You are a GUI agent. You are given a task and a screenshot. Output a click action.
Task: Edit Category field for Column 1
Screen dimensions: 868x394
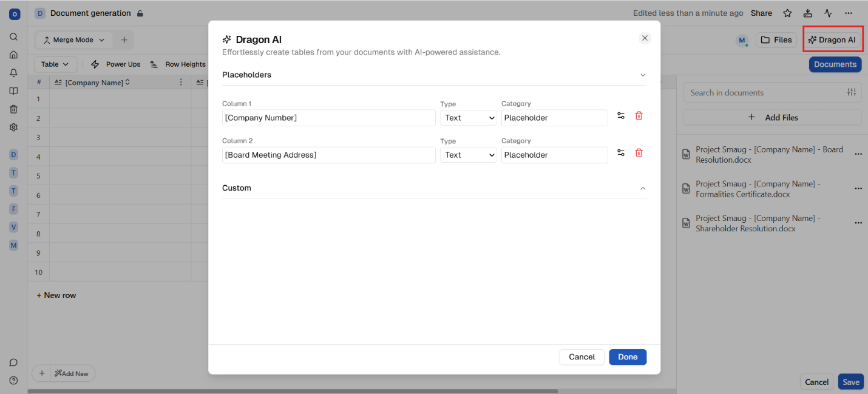point(555,118)
